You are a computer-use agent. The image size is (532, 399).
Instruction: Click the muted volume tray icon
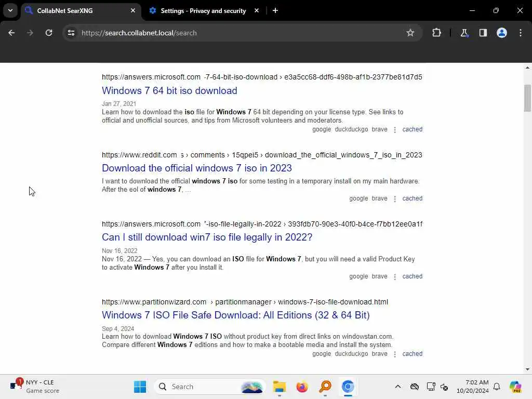coord(444,387)
